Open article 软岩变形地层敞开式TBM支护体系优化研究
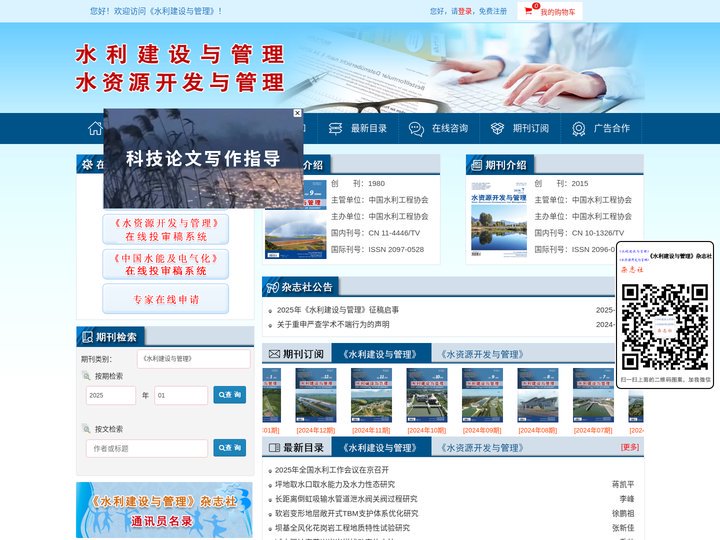The height and width of the screenshot is (540, 720). (x=347, y=514)
